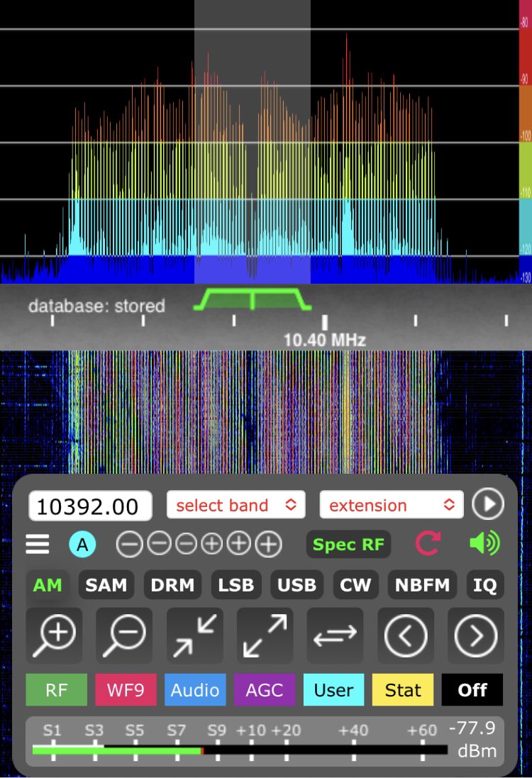This screenshot has width=532, height=778.
Task: Click the zoom in magnifier icon
Action: [54, 635]
